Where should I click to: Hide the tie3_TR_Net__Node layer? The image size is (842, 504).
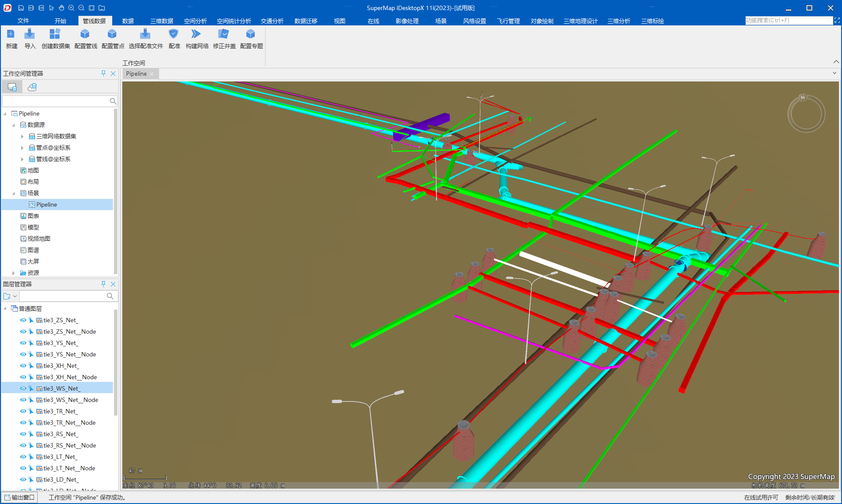pyautogui.click(x=23, y=423)
